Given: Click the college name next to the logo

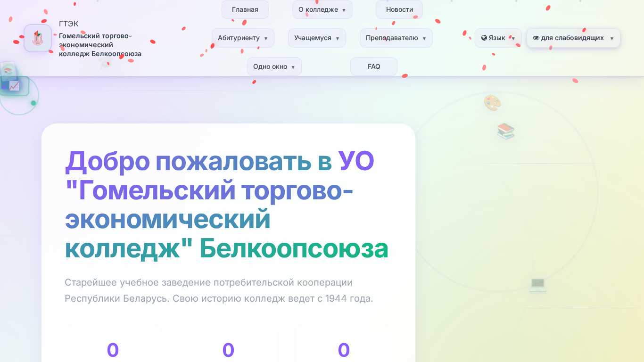Looking at the screenshot, I should tap(100, 45).
